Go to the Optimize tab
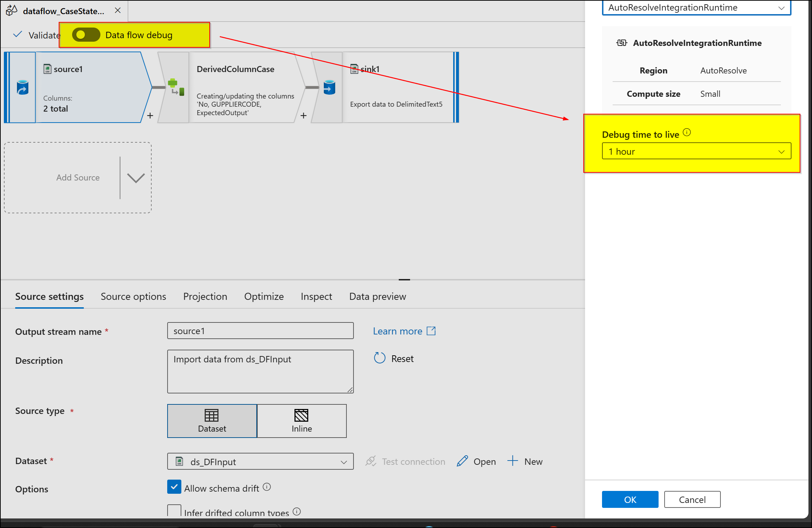 (x=264, y=296)
